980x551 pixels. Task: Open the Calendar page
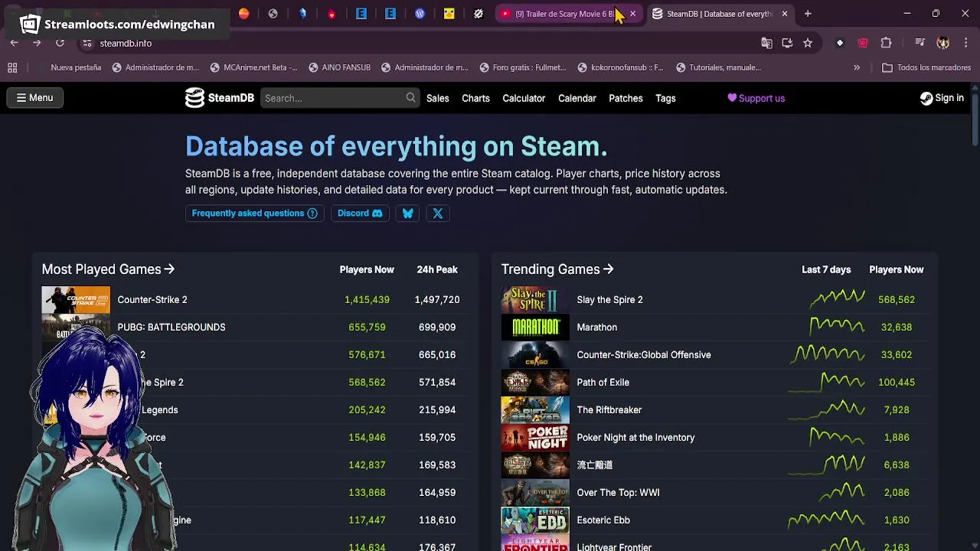(x=577, y=98)
